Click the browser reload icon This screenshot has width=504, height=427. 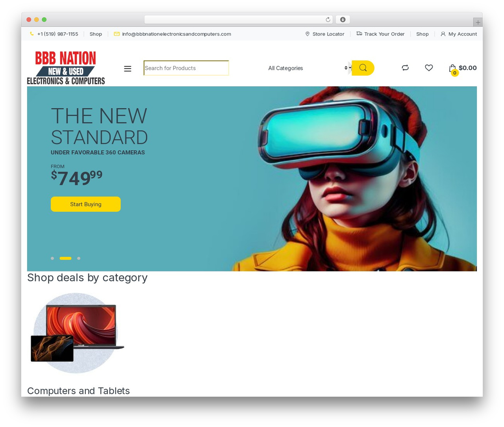[x=328, y=20]
